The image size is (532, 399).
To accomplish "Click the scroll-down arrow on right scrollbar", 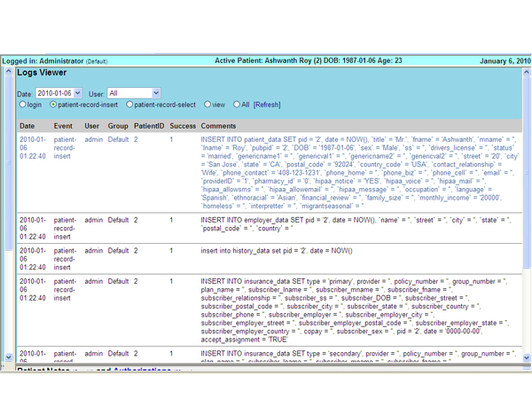I will click(525, 357).
